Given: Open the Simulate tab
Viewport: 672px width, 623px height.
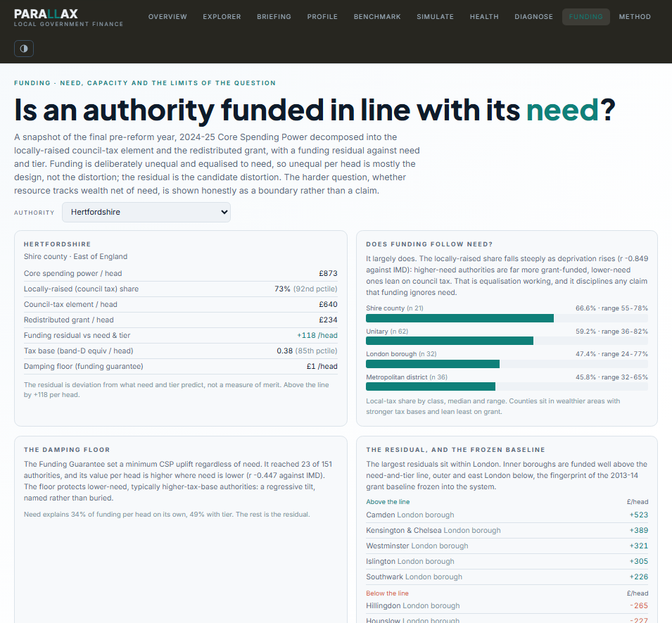Looking at the screenshot, I should [x=435, y=17].
